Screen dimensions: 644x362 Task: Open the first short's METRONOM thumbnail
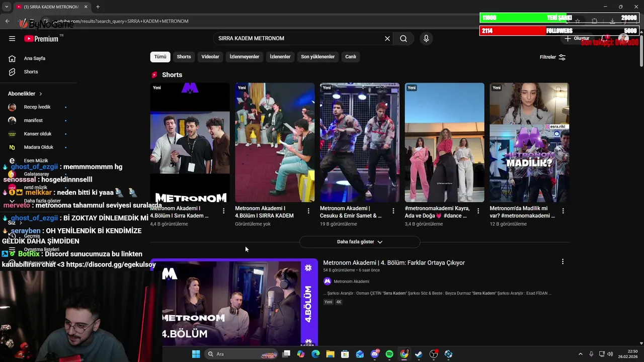point(190,142)
